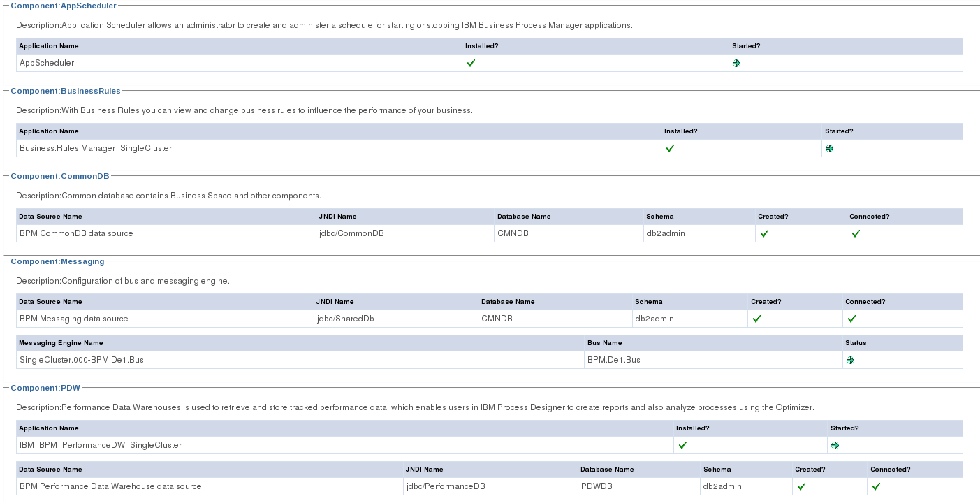Image resolution: width=980 pixels, height=501 pixels.
Task: Select the Component:Messaging heading
Action: pos(57,261)
